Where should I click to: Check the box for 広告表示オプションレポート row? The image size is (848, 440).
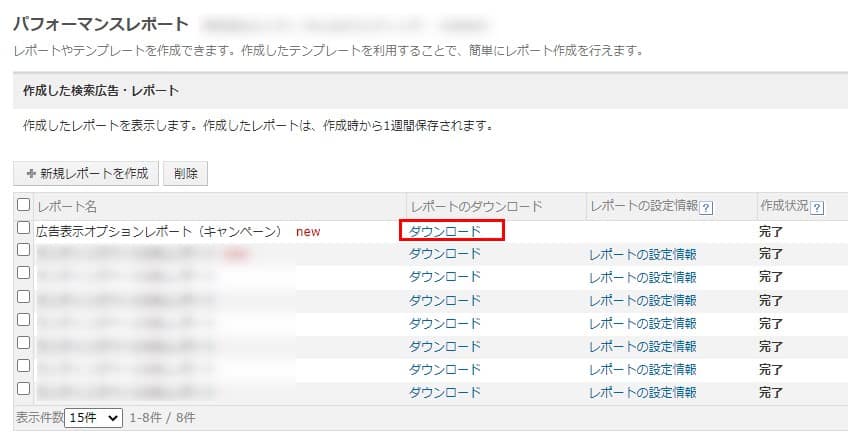[x=24, y=229]
